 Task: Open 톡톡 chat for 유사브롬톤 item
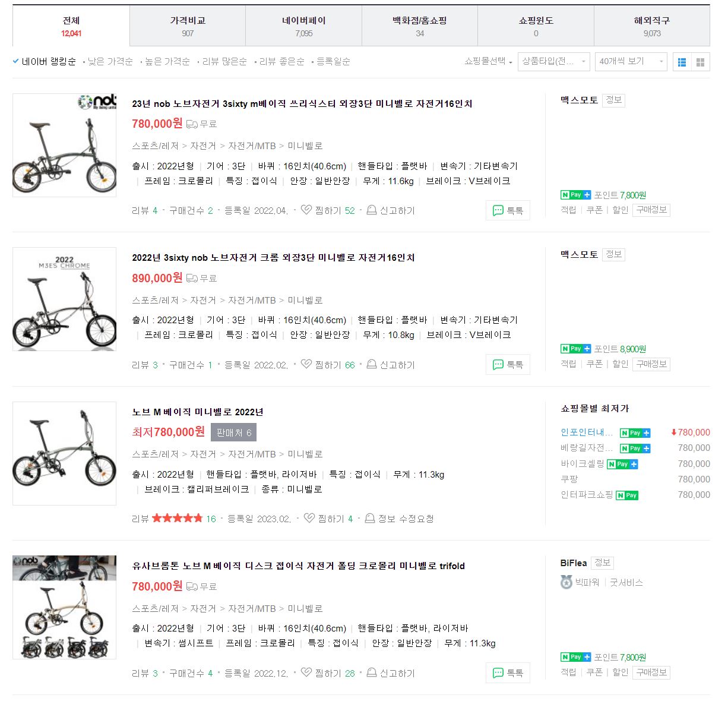point(508,672)
